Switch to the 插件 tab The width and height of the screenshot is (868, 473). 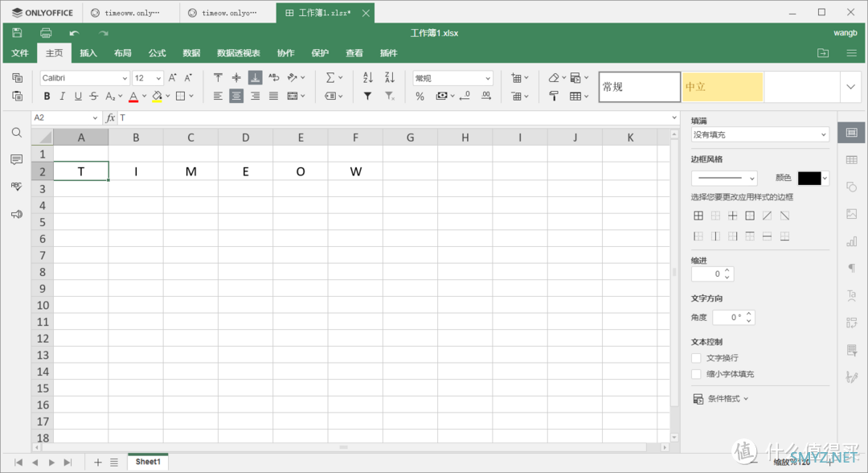pos(389,53)
